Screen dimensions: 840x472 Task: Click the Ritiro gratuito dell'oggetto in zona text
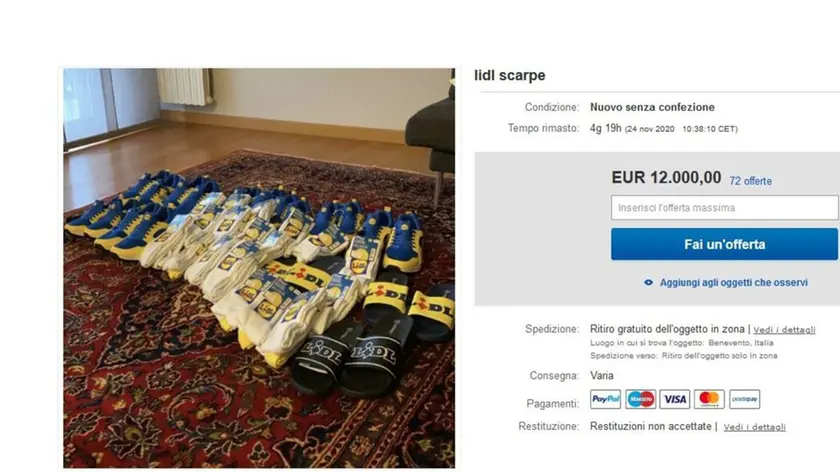point(667,328)
